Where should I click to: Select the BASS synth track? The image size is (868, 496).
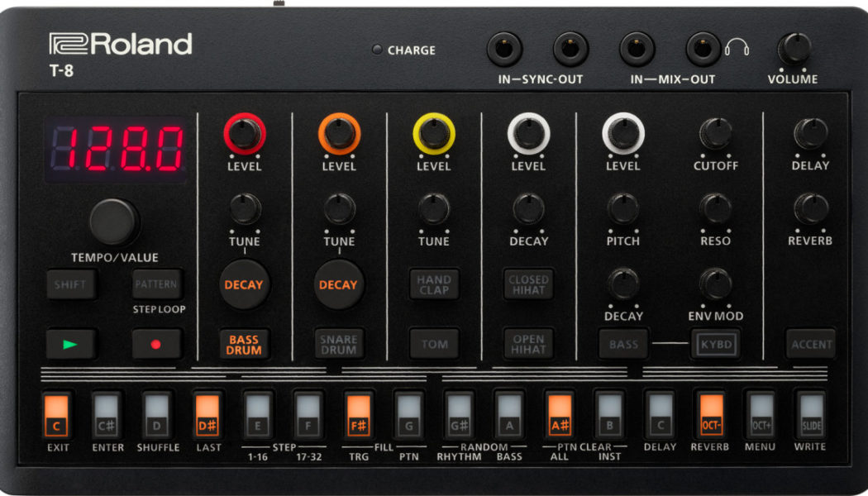click(x=622, y=344)
